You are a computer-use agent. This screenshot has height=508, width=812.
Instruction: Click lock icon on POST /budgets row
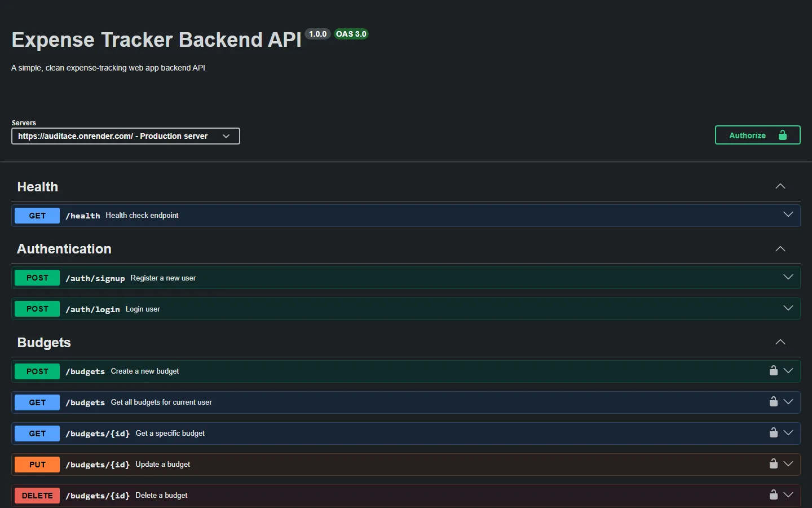coord(774,370)
